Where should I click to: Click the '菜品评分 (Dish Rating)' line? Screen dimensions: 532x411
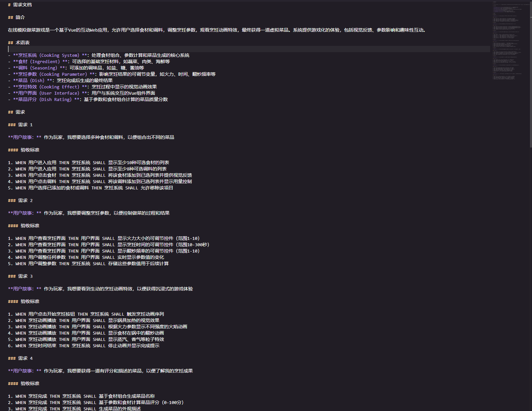click(88, 99)
